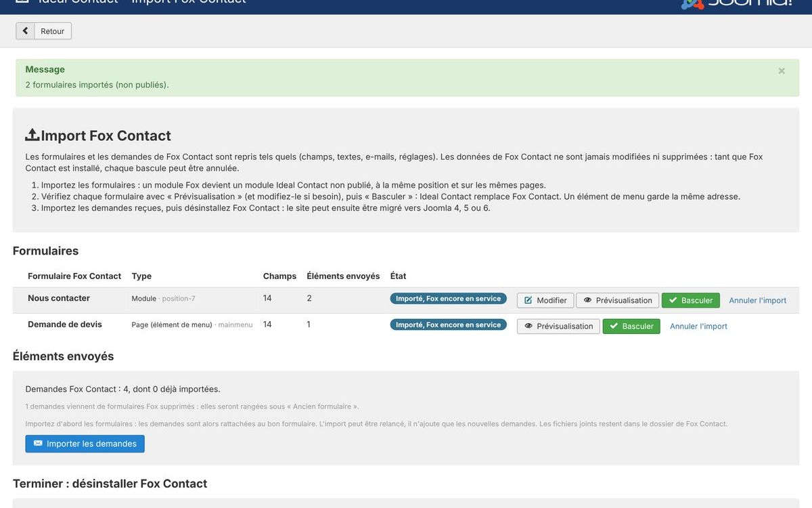The image size is (812, 508).
Task: Click the Champs column header
Action: pyautogui.click(x=279, y=276)
